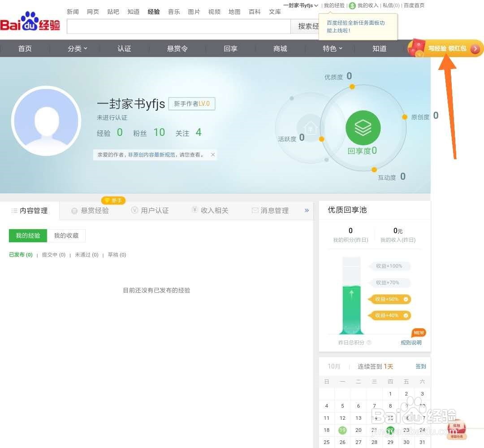This screenshot has width=484, height=448.
Task: Click the 新手作者LV.0 badge
Action: [x=192, y=104]
